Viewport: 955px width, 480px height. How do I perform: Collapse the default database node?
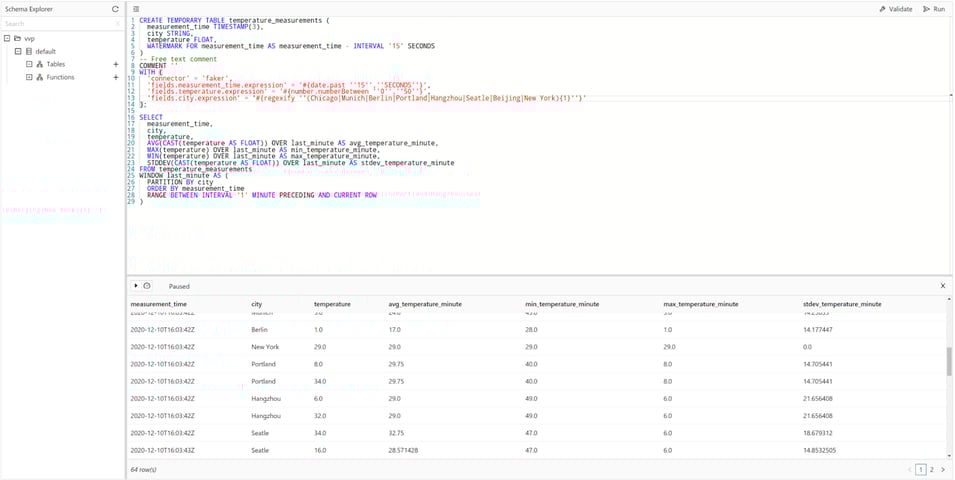[18, 51]
